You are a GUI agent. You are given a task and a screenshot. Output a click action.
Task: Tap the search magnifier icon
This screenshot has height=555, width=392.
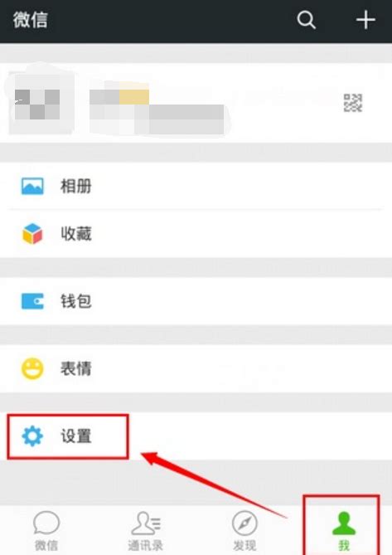pos(306,20)
